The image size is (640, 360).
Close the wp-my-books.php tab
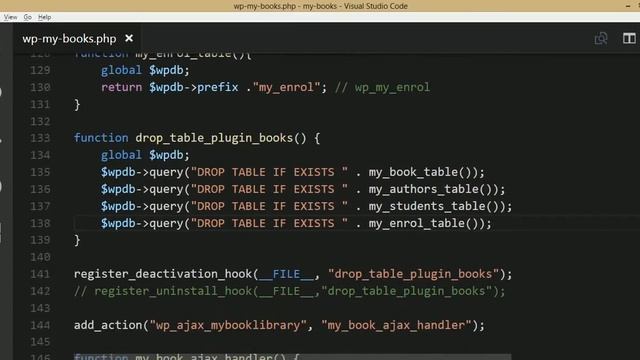129,38
